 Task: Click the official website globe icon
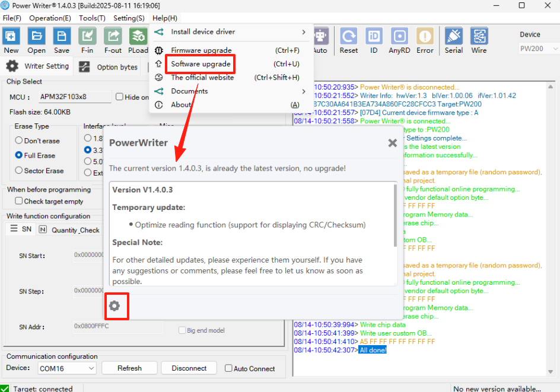tap(158, 78)
